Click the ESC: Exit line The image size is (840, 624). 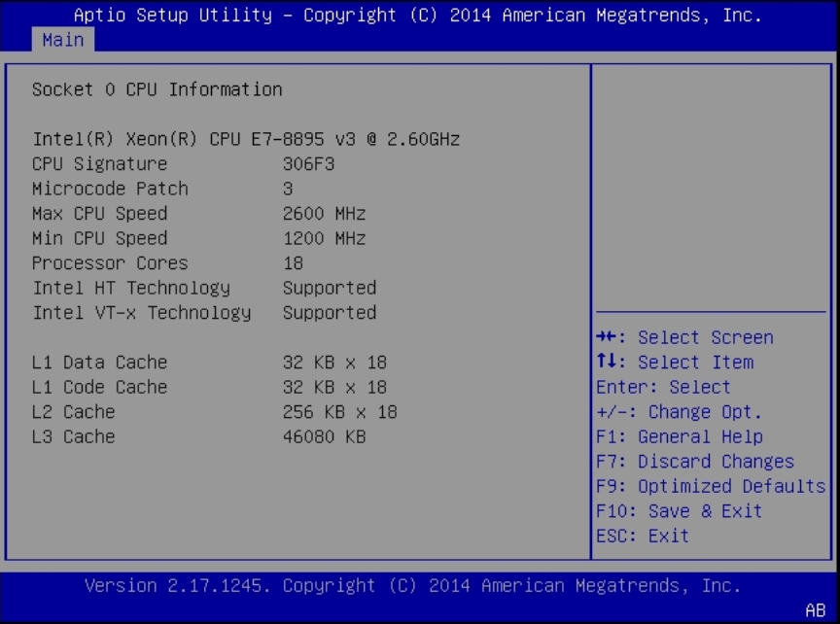[x=643, y=537]
